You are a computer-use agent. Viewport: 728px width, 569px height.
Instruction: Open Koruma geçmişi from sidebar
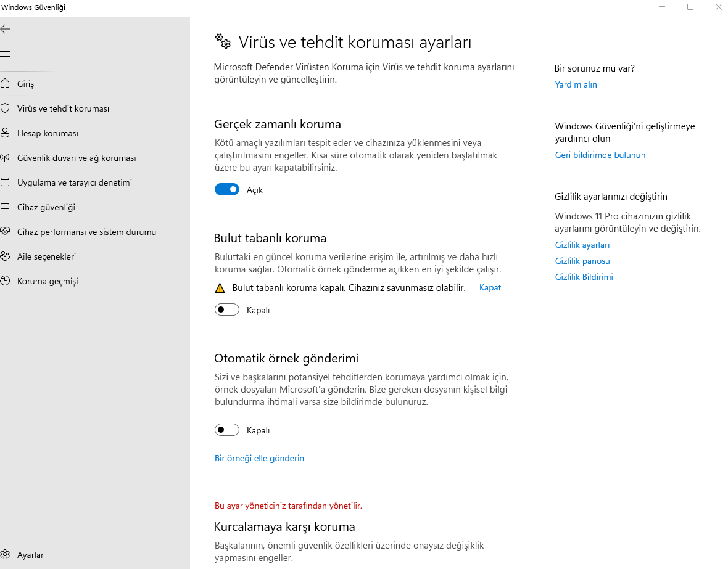click(x=47, y=281)
